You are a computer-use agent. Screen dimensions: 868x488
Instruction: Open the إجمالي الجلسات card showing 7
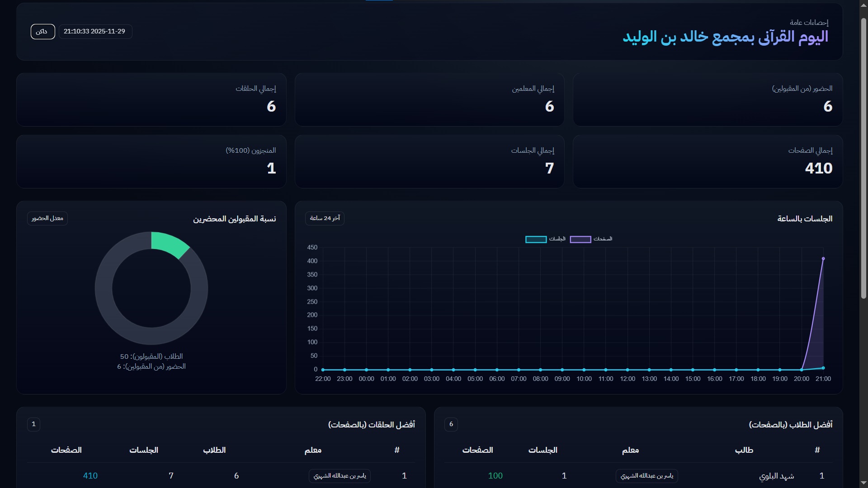tap(429, 161)
